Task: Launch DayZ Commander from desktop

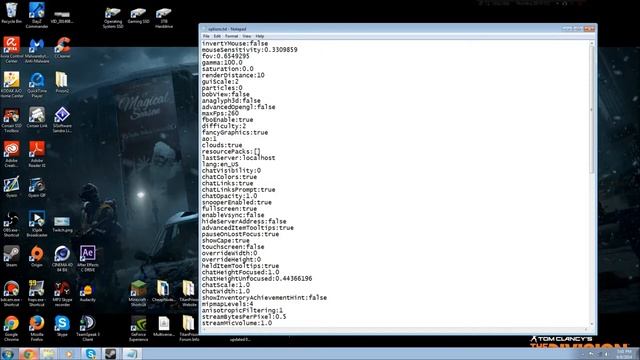Action: point(37,15)
